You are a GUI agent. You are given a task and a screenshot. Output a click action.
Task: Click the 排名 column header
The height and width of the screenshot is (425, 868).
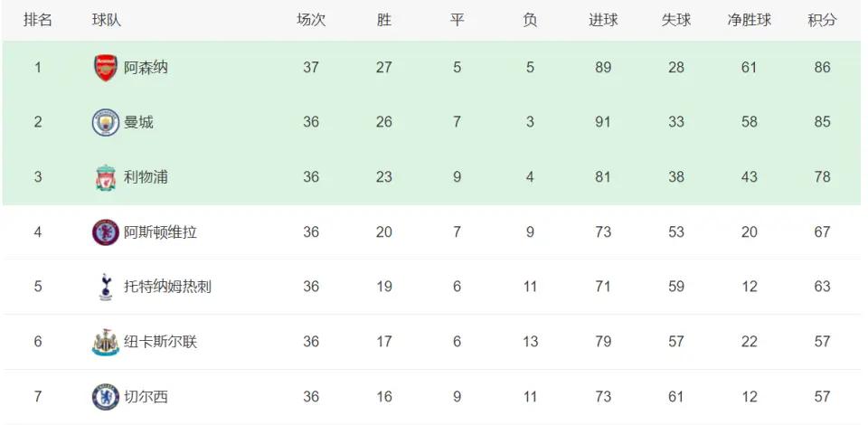coord(38,21)
